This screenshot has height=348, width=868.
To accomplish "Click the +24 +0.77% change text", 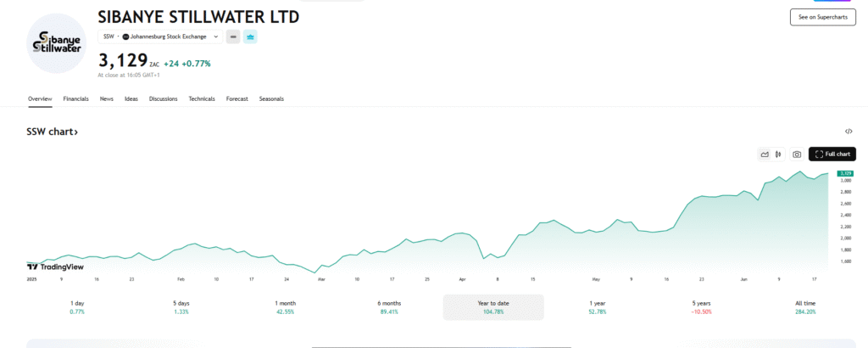I will (x=187, y=63).
